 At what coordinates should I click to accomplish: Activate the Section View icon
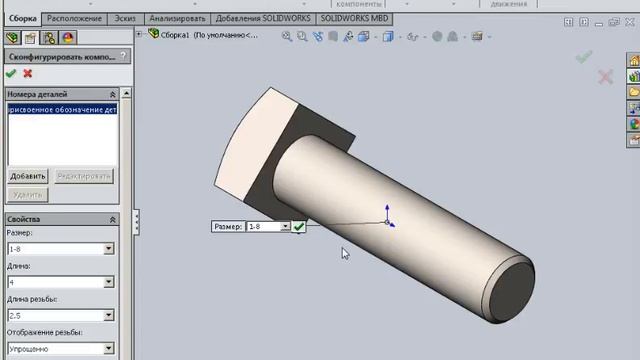tap(333, 36)
